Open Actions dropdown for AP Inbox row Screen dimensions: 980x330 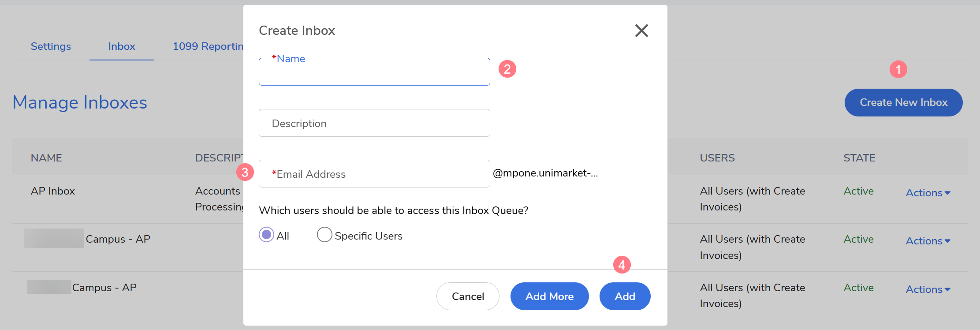pos(928,193)
